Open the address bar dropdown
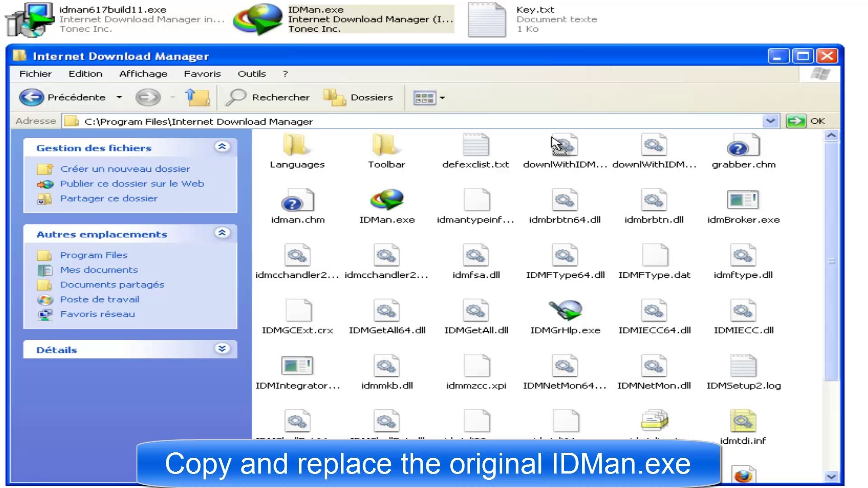Image resolution: width=868 pixels, height=488 pixels. pyautogui.click(x=770, y=121)
